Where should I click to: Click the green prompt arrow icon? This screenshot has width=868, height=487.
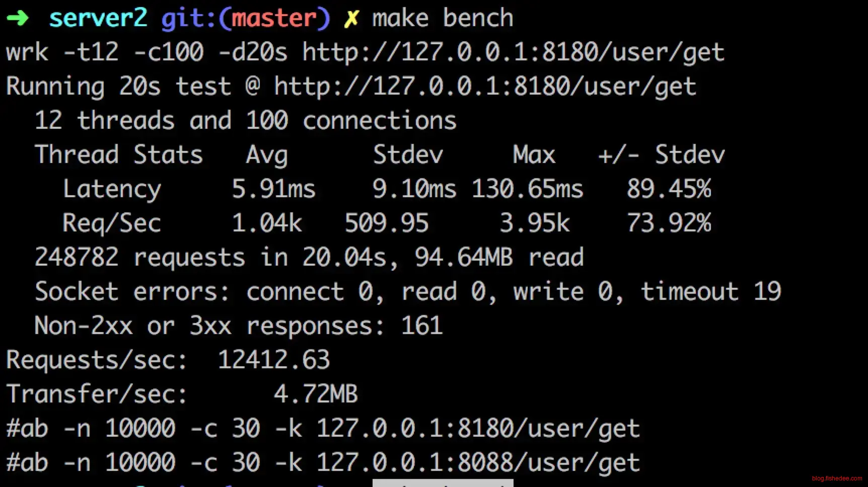pyautogui.click(x=18, y=18)
